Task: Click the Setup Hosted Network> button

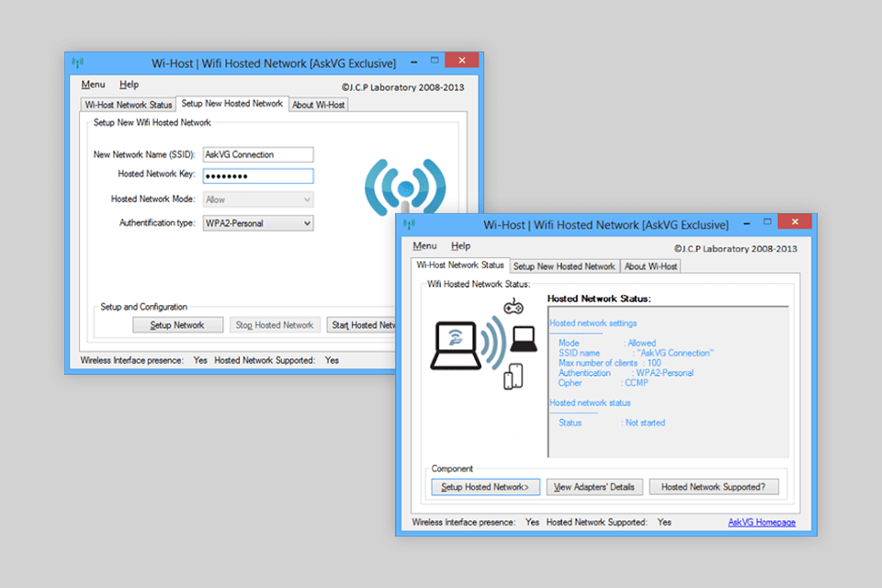Action: tap(485, 487)
